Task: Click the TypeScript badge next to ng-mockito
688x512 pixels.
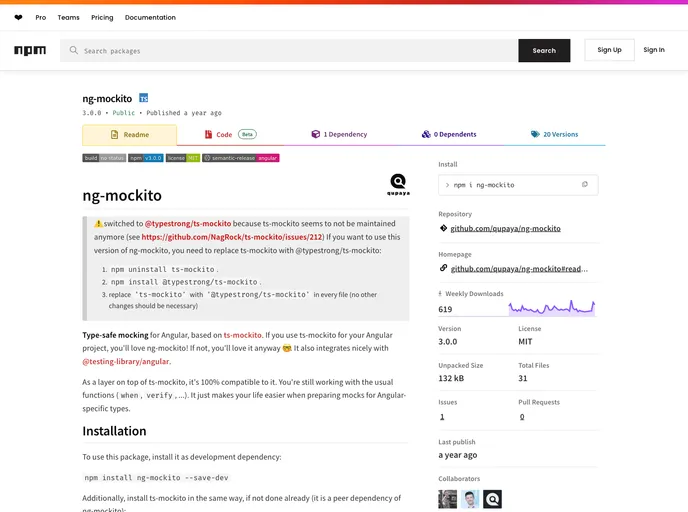Action: point(143,98)
